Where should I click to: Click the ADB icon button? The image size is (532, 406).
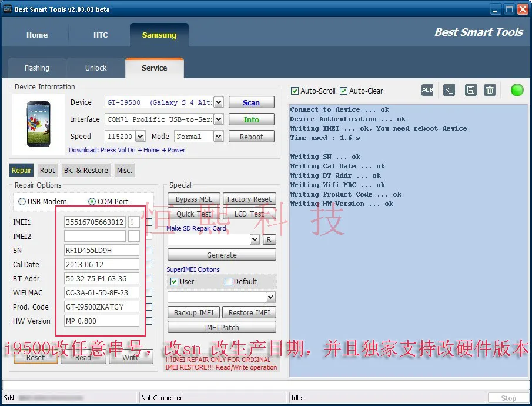tap(427, 90)
